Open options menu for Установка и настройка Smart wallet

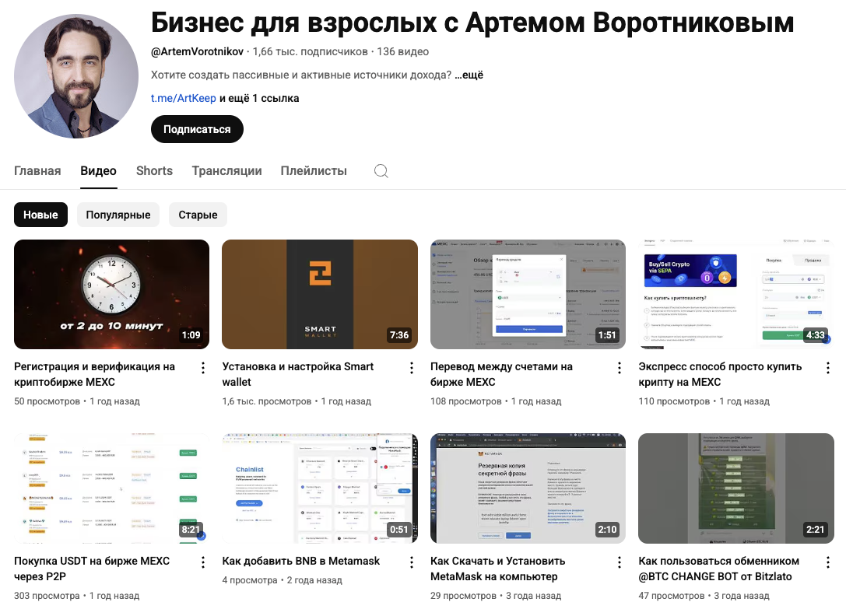click(411, 368)
